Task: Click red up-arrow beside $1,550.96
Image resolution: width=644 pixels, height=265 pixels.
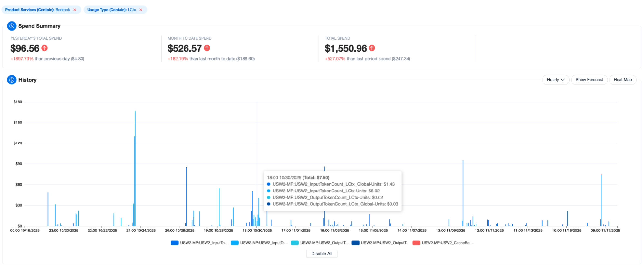Action: [x=372, y=48]
